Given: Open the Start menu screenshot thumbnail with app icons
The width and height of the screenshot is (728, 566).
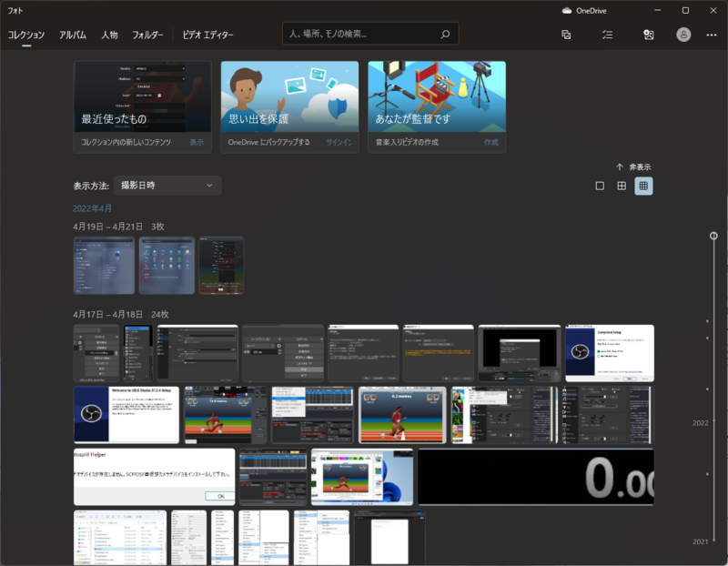Looking at the screenshot, I should click(x=167, y=266).
